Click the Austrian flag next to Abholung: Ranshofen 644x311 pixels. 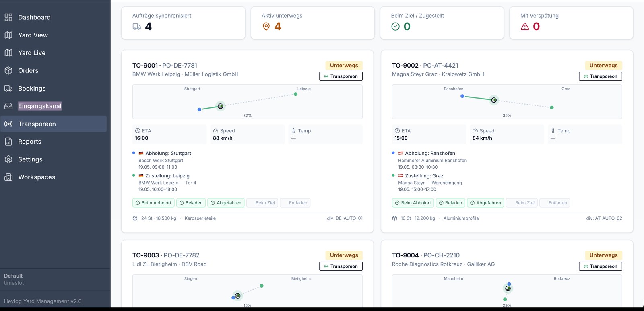[x=401, y=153]
